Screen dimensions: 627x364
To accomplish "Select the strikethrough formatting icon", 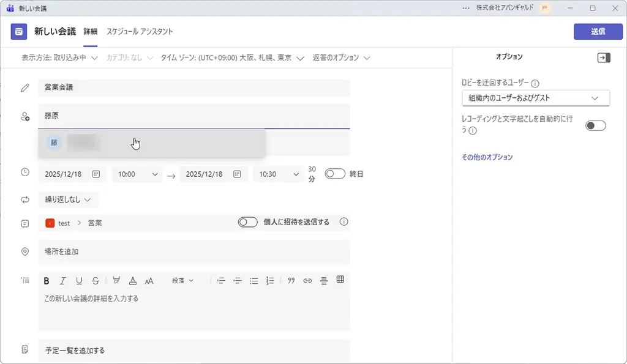I will (95, 280).
